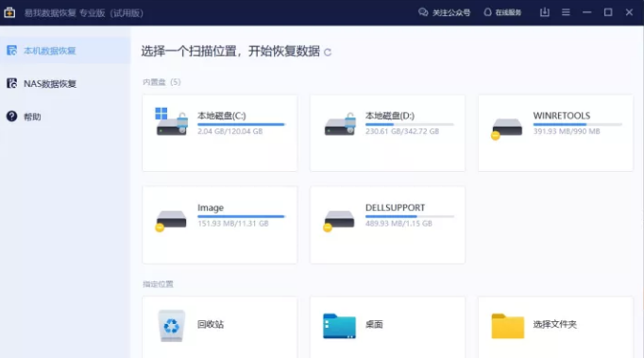Click the yellow 选择文件夹 folder icon
This screenshot has height=358, width=644.
[x=508, y=326]
